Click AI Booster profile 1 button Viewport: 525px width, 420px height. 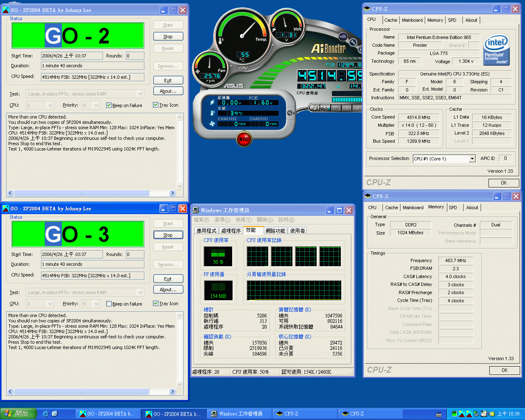pos(346,108)
